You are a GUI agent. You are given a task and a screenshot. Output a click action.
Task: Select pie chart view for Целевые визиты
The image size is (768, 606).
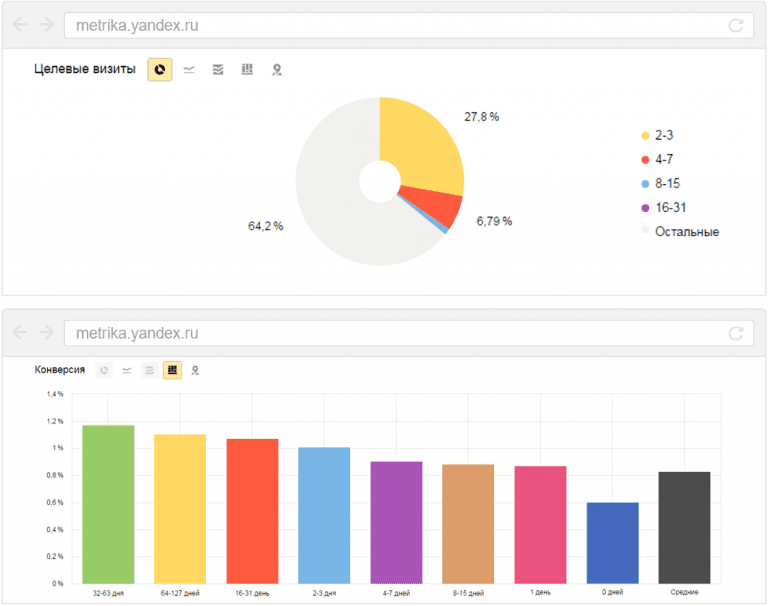pos(160,70)
